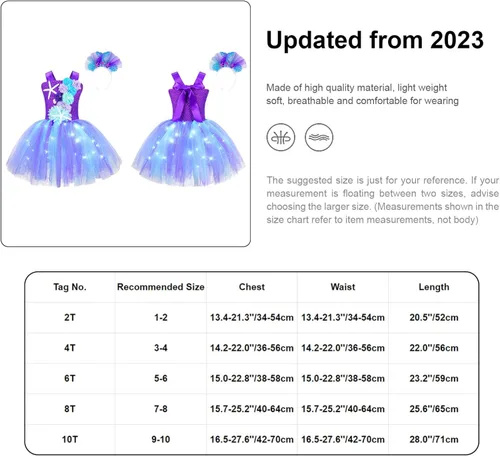Click the 'Tag No.' column header
Viewport: 500px width, 456px height.
[70, 287]
